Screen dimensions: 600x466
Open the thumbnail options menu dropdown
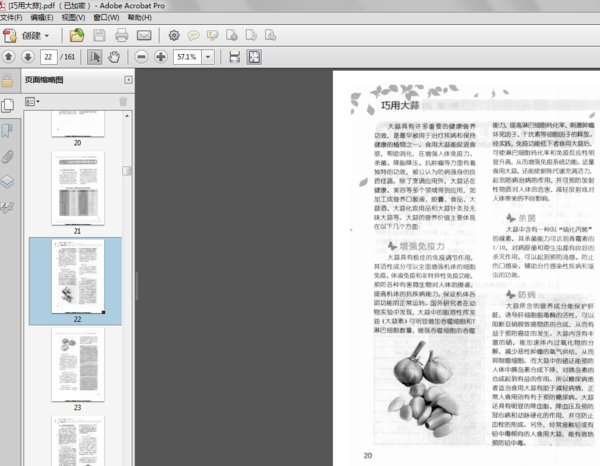(x=32, y=101)
